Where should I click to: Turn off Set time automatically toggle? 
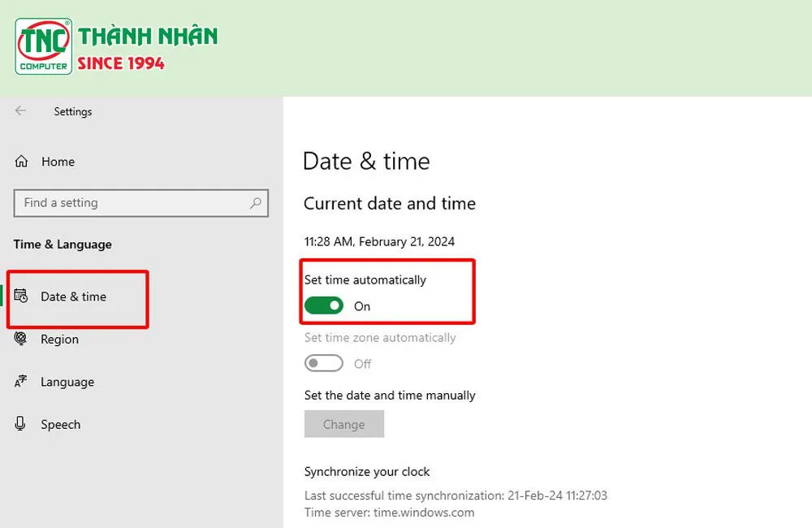pos(324,306)
